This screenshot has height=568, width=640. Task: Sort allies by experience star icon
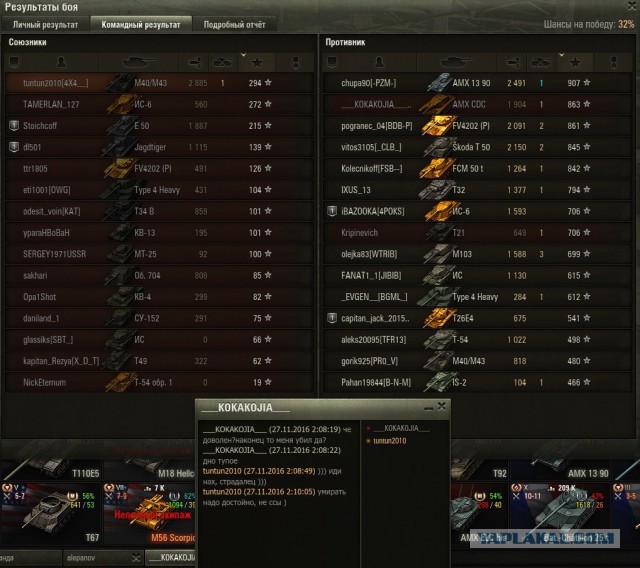(x=257, y=62)
